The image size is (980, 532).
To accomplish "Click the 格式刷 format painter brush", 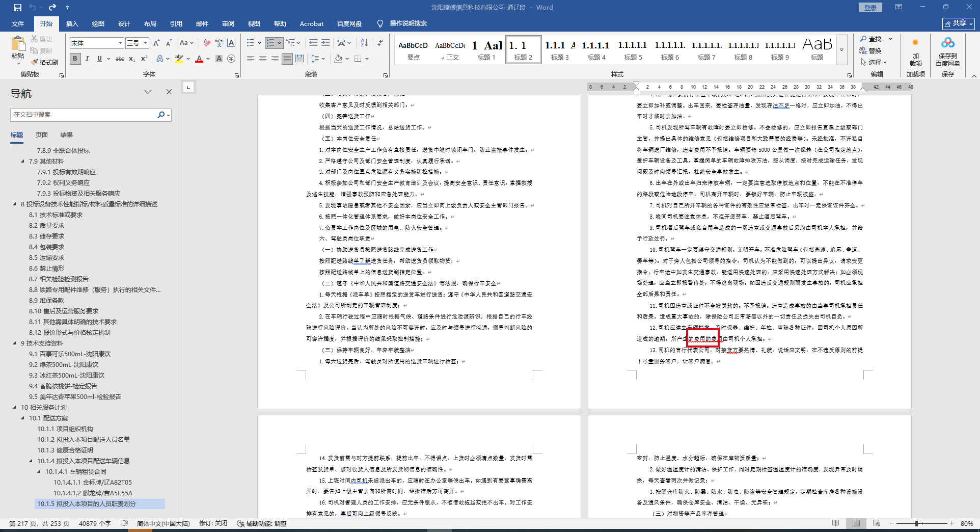I will click(44, 62).
